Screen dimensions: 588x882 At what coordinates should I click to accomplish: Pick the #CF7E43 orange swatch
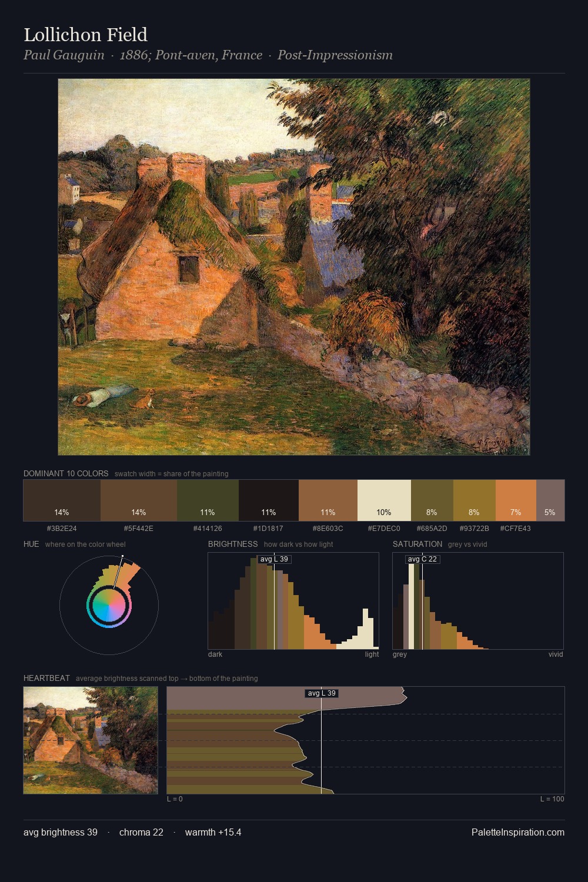coord(516,500)
